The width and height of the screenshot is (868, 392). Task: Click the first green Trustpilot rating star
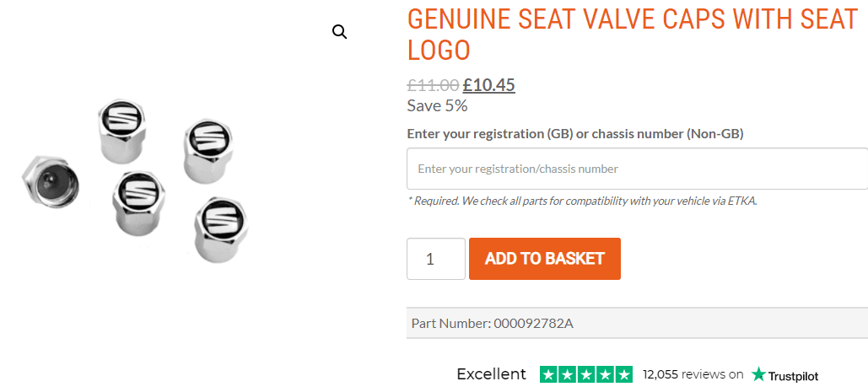[x=548, y=374]
